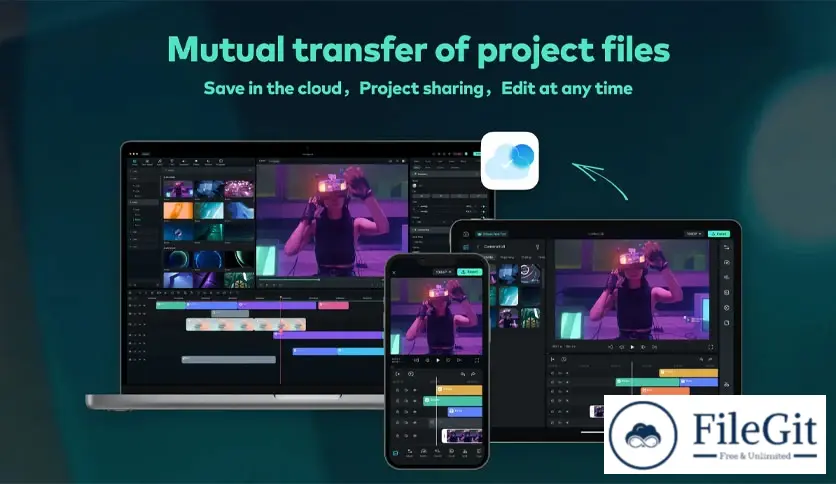Redo the edit on the tablet timeline toolbar
836x484 pixels.
710,359
